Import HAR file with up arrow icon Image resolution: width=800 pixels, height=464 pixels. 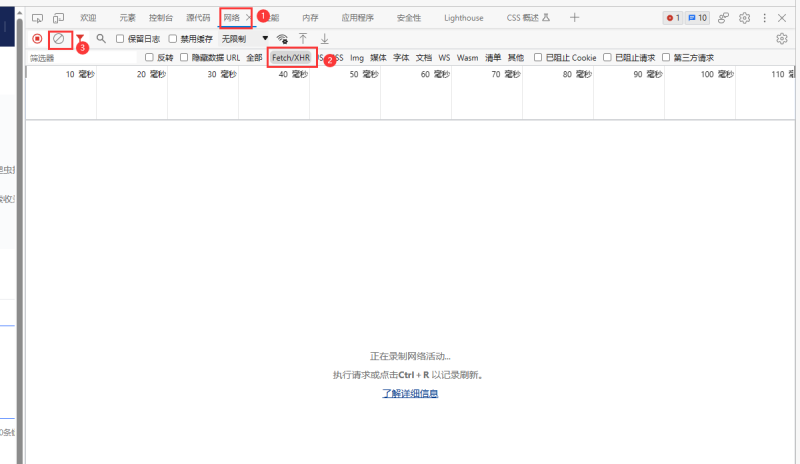[x=303, y=39]
